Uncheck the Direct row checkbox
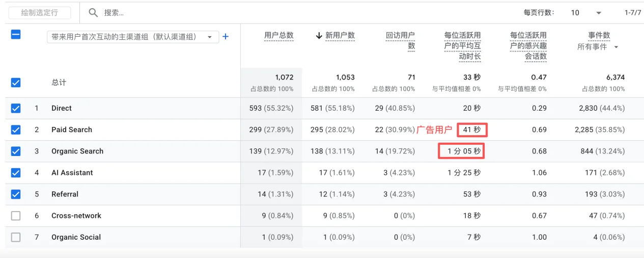The image size is (644, 258). (16, 108)
